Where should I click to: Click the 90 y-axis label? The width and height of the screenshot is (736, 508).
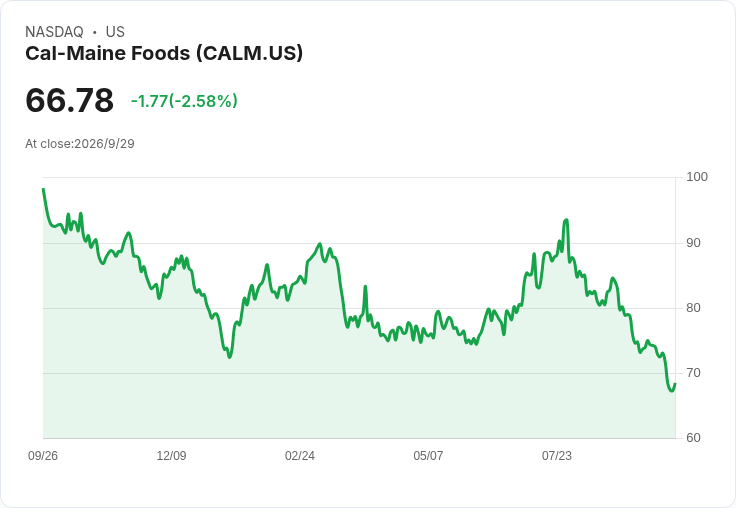693,243
